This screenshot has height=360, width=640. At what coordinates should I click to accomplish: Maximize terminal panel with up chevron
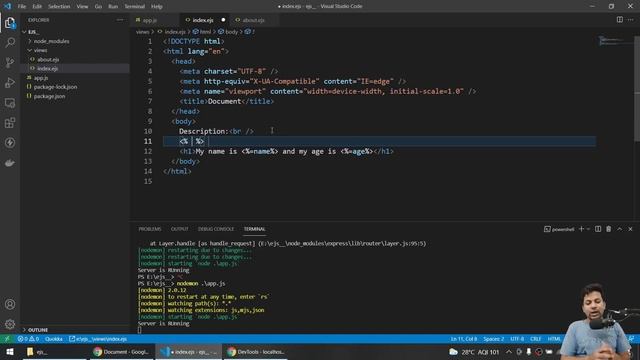(x=620, y=229)
